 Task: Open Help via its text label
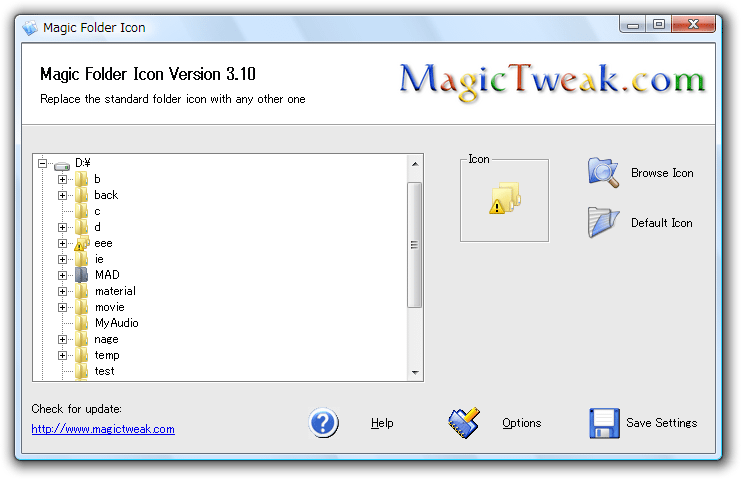tap(382, 423)
